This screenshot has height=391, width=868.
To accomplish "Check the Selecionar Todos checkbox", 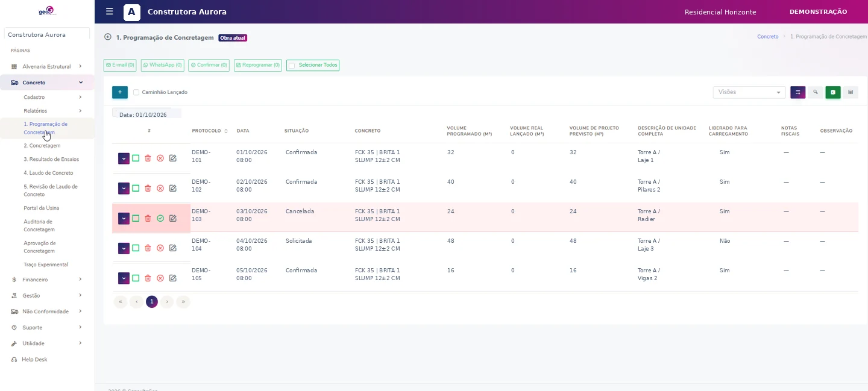I will pyautogui.click(x=292, y=66).
